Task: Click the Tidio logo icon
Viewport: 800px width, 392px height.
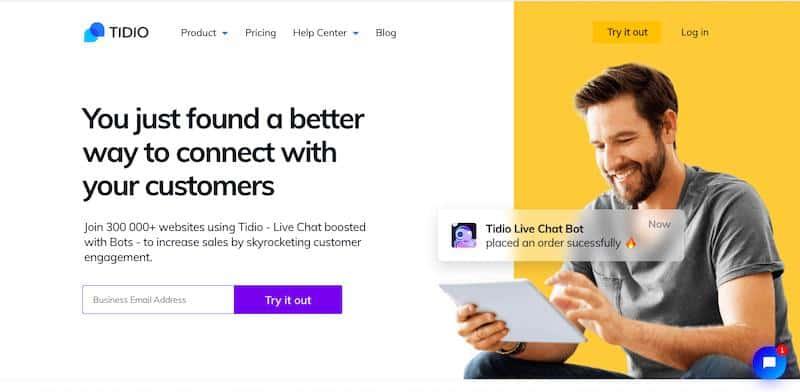Action: (94, 32)
